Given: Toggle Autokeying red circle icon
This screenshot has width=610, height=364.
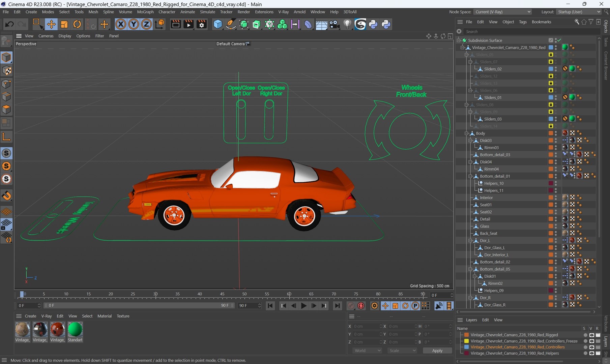Looking at the screenshot, I should point(361,306).
